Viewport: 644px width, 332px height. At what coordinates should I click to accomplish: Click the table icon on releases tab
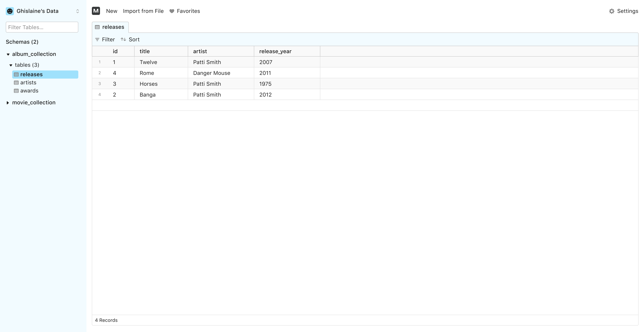click(97, 27)
